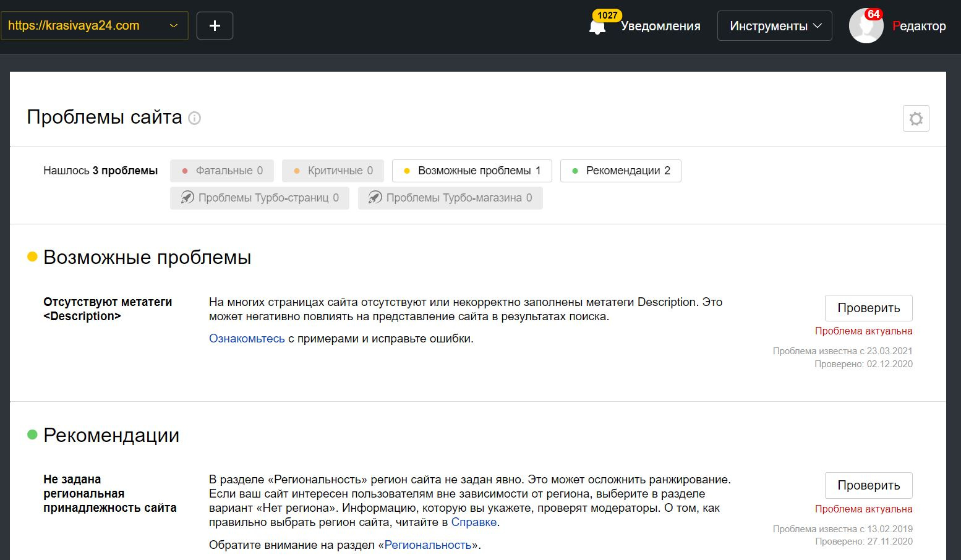Viewport: 961px width, 560px height.
Task: Click the info icon beside Проблемы сайта
Action: 195,118
